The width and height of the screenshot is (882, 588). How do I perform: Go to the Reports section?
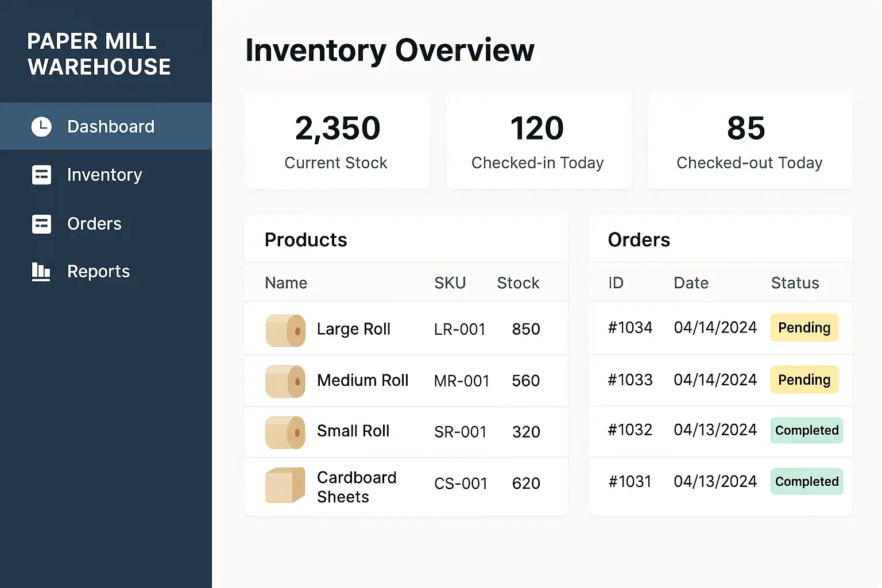(x=98, y=272)
